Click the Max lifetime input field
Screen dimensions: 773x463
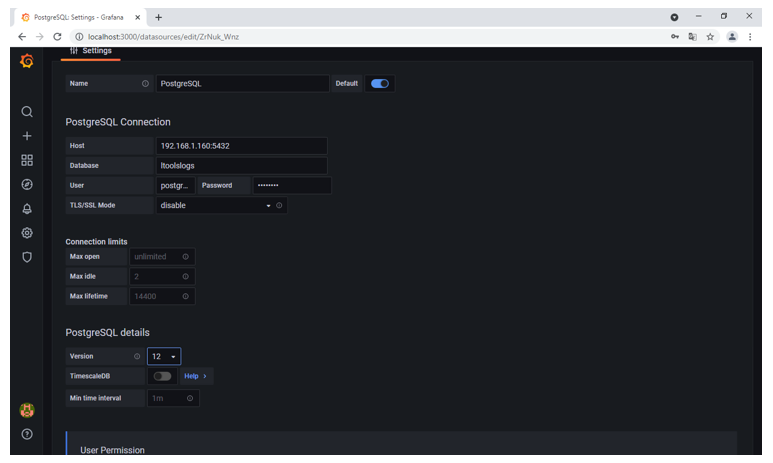[x=162, y=296]
